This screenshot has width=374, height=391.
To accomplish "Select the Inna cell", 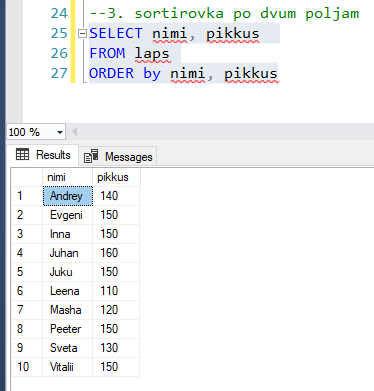I will (68, 234).
